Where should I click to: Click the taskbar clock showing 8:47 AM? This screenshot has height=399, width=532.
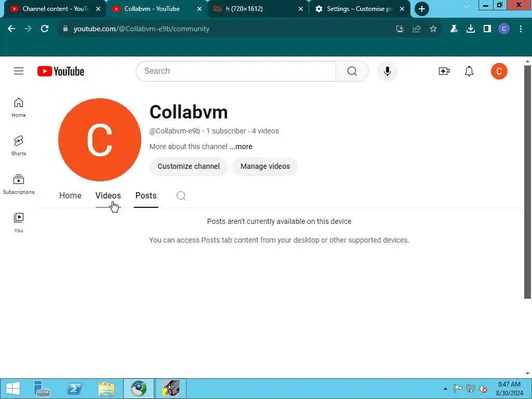pos(509,389)
